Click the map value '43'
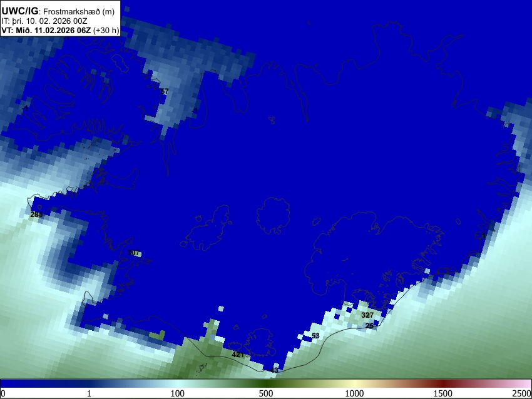 275,370
